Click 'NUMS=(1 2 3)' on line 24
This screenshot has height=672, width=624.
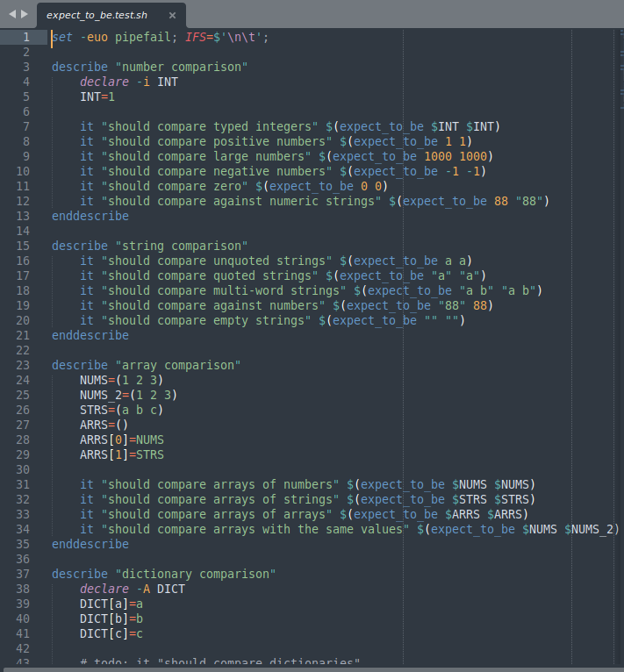[x=122, y=380]
